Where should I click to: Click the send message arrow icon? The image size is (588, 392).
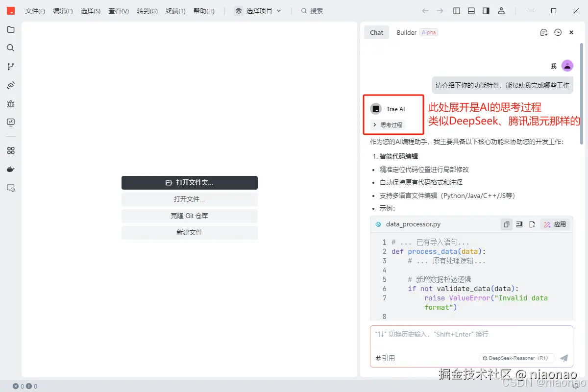(x=563, y=358)
